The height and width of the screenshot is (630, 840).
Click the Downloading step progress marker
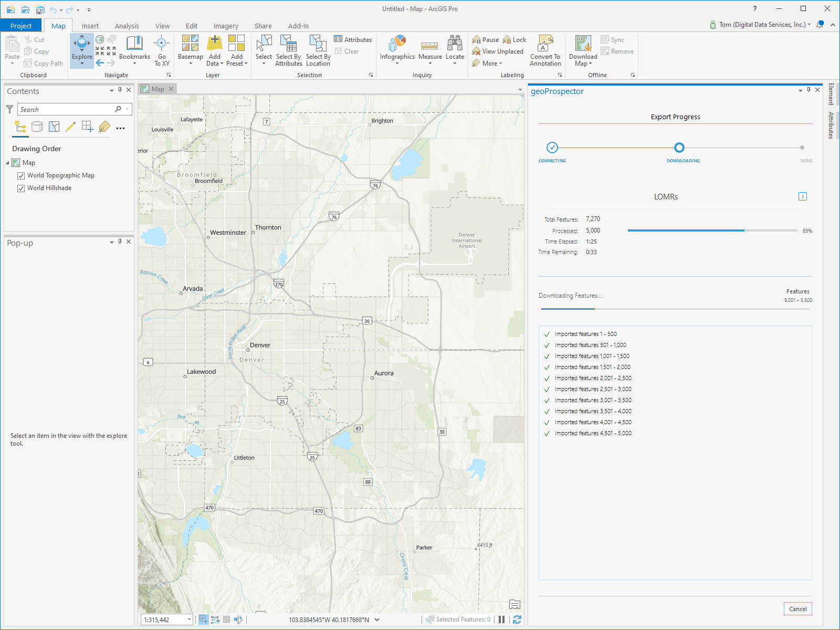(x=679, y=148)
